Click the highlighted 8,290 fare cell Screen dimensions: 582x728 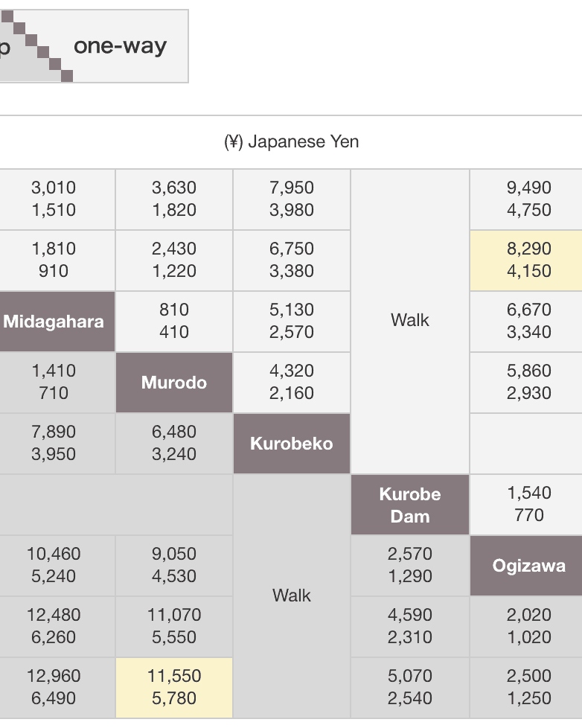528,260
